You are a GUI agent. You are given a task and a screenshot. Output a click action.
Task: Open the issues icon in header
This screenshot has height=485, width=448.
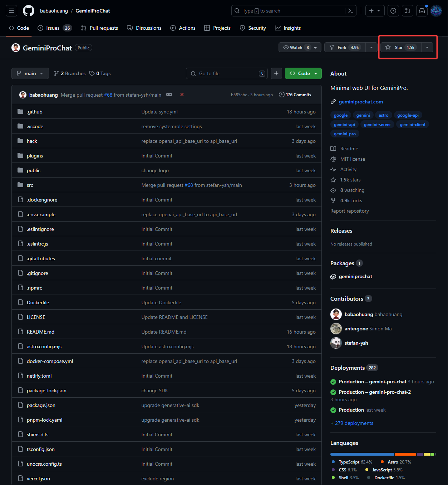tap(393, 11)
